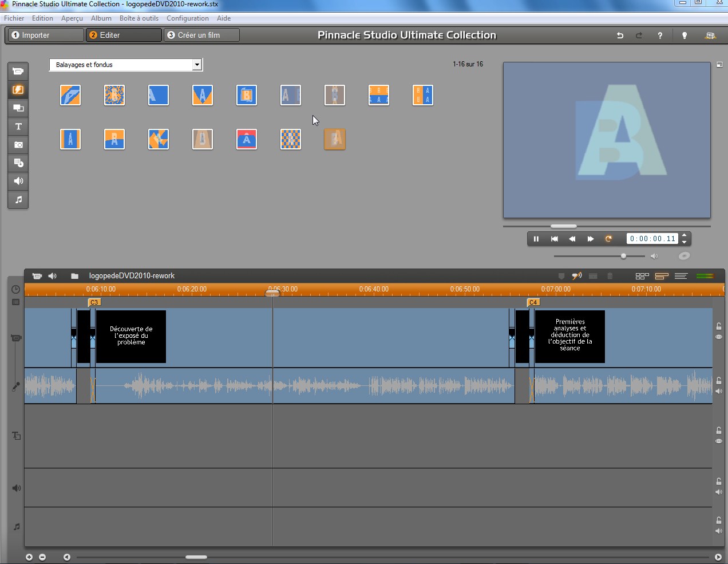This screenshot has height=564, width=728.
Task: Zoom in timeline with plus icon
Action: (x=29, y=557)
